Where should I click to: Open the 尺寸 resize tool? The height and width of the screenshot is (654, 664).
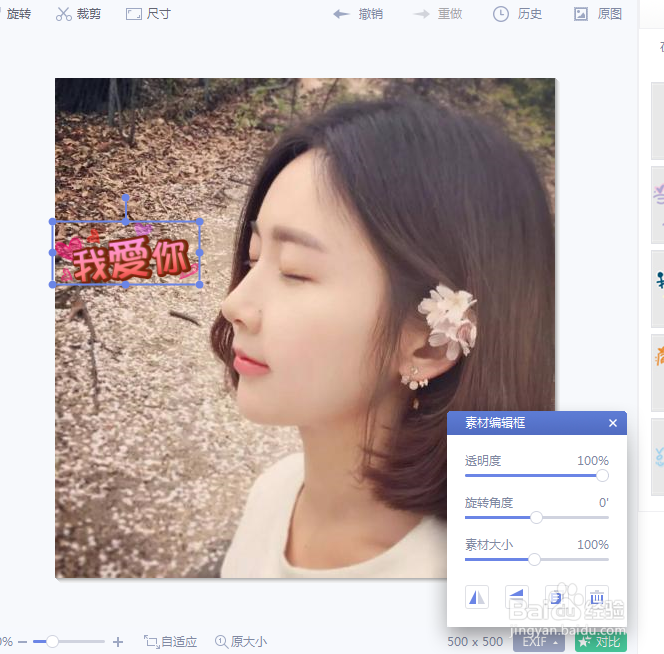point(148,14)
